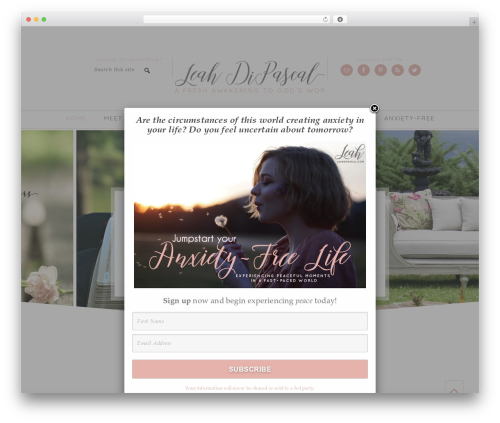Click the outdoor sofa slider image
This screenshot has height=423, width=500.
(427, 218)
